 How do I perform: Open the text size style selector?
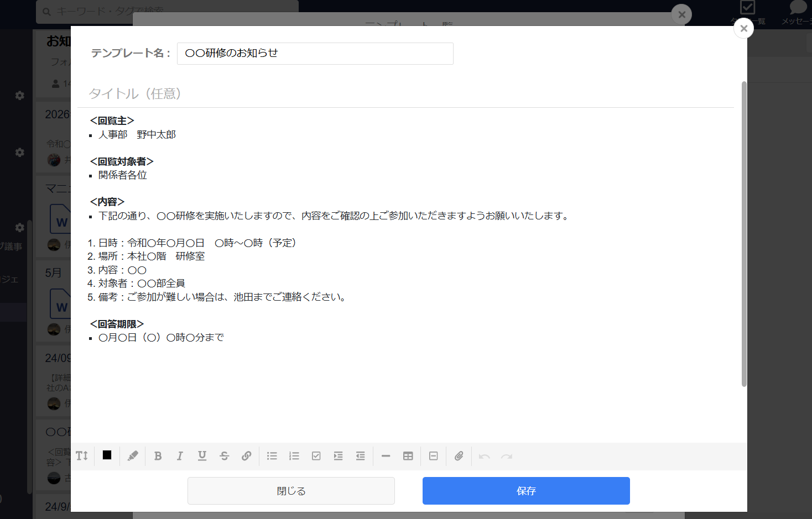81,456
